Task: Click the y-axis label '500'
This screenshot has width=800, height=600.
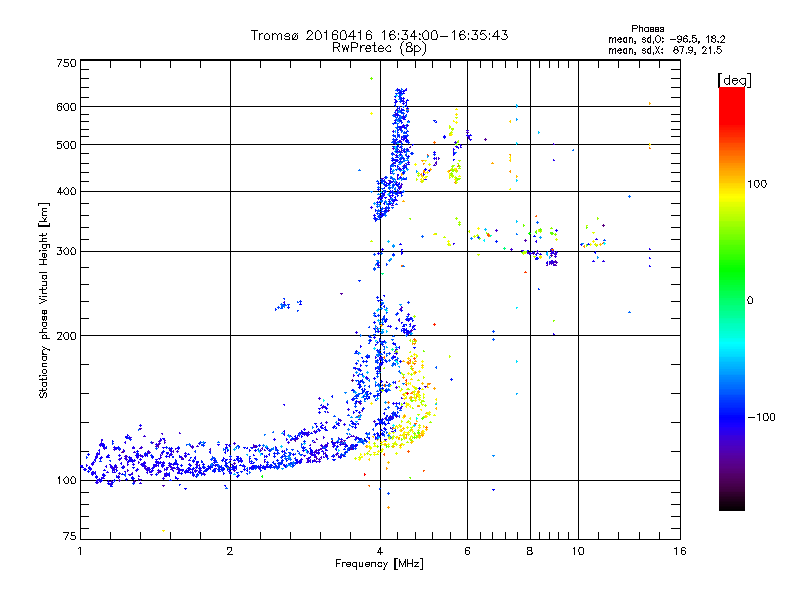Action: coord(66,145)
